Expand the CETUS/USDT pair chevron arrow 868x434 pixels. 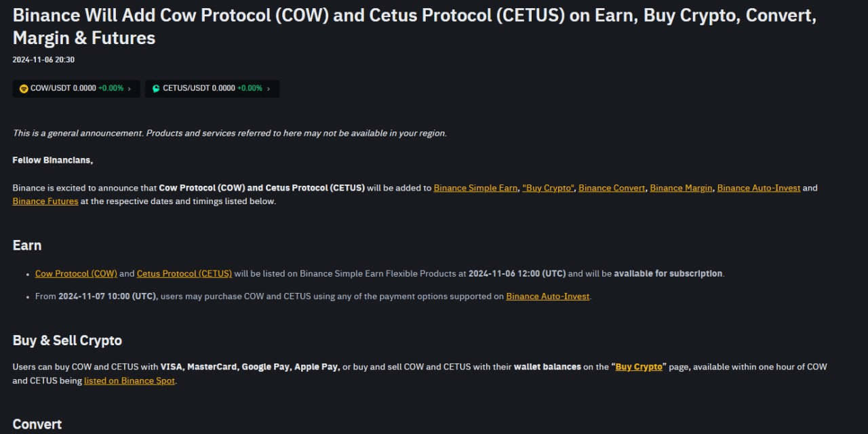pyautogui.click(x=269, y=89)
